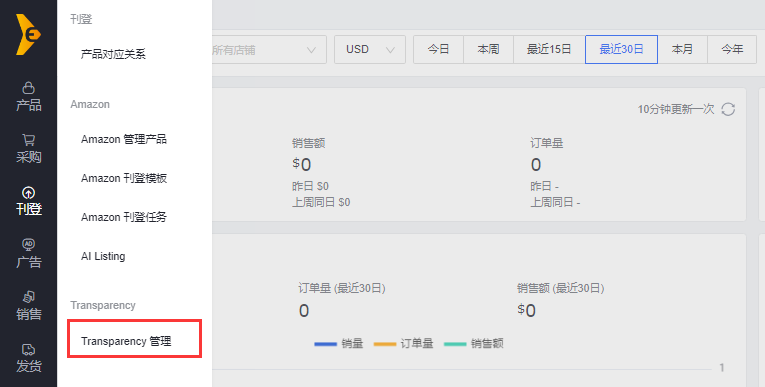The image size is (765, 387).
Task: Open the 产品 sidebar section
Action: tap(28, 97)
